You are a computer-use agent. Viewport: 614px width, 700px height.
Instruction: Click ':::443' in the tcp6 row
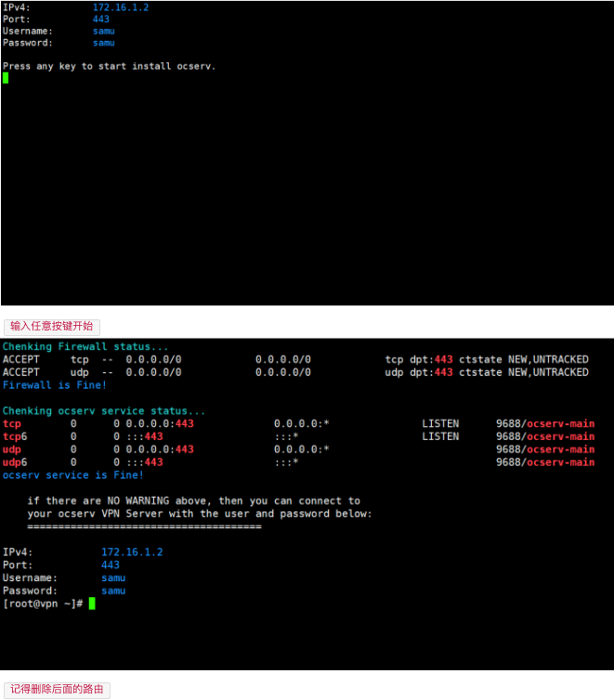[144, 436]
